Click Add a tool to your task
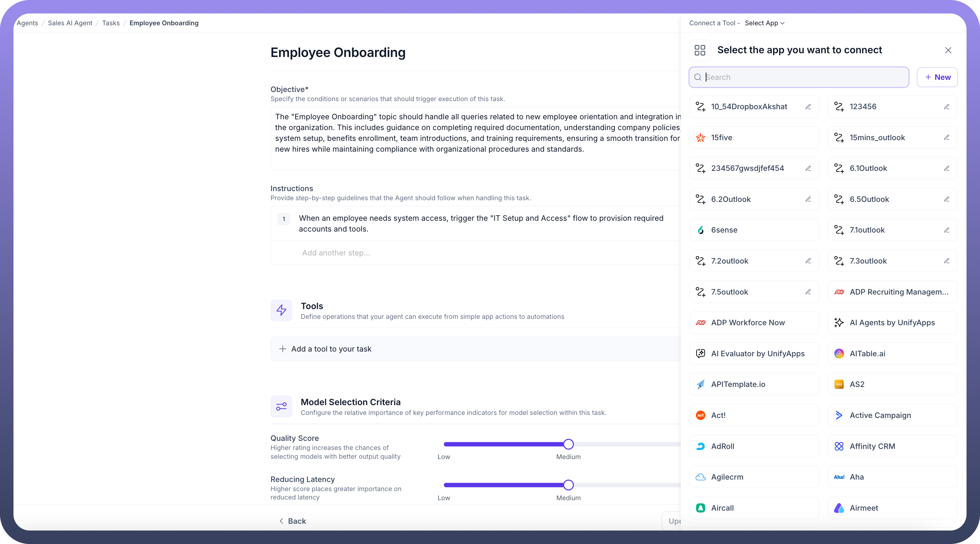 [x=331, y=349]
